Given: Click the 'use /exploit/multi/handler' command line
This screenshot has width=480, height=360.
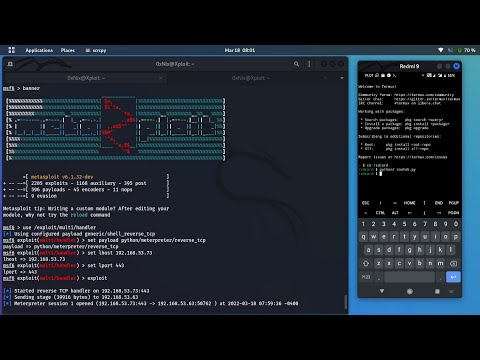Looking at the screenshot, I should click(x=49, y=228).
